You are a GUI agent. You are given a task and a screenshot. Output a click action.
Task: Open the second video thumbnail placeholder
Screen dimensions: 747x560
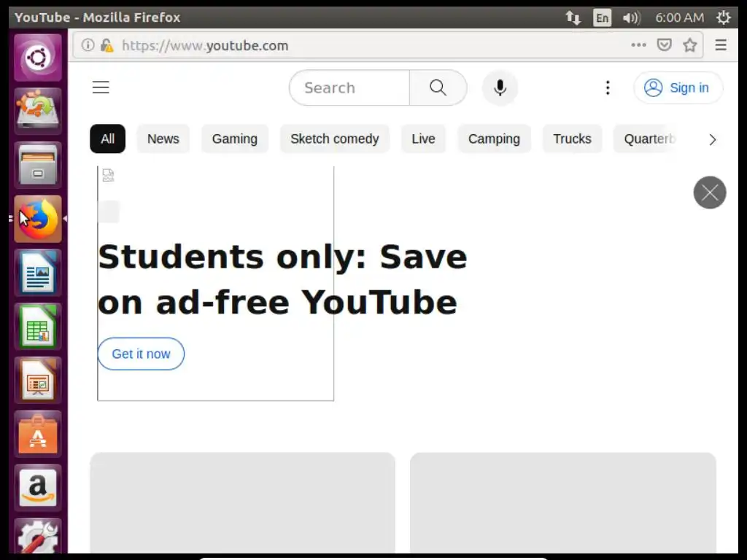(x=562, y=503)
